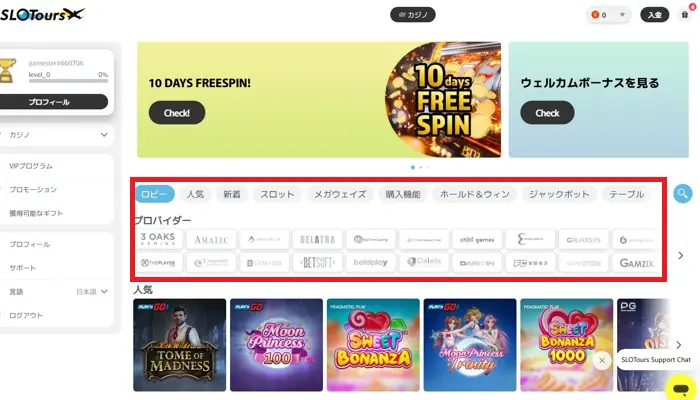700x400 pixels.
Task: Open the Sweet Bonanza game thumbnail
Action: point(373,345)
